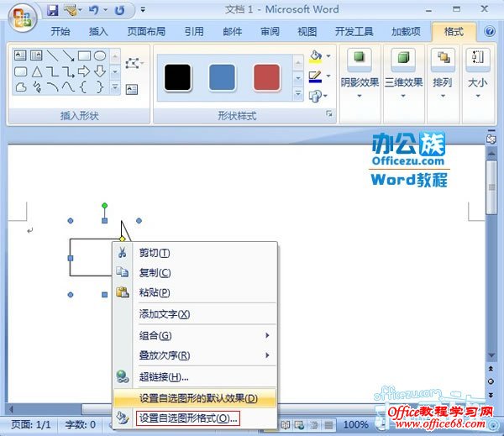Open shape fill dropdown arrow
The image size is (504, 436).
coord(328,56)
